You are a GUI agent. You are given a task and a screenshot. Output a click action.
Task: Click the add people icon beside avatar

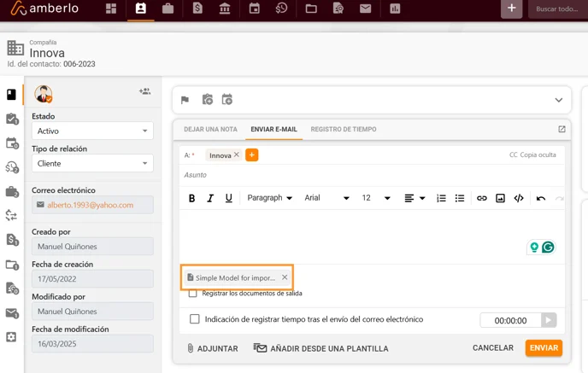tap(144, 91)
